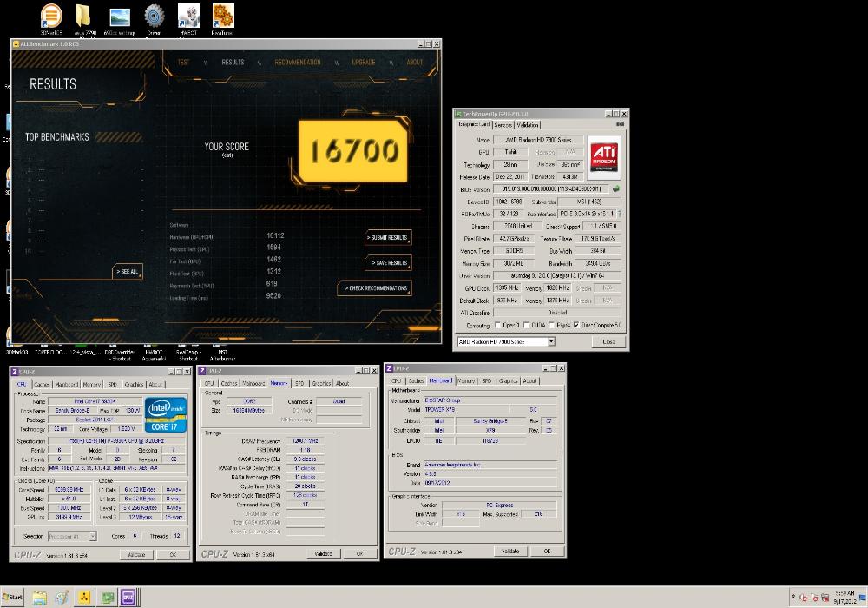868x608 pixels.
Task: Click the DRAM Frequency value in CPU-Z
Action: pos(305,441)
